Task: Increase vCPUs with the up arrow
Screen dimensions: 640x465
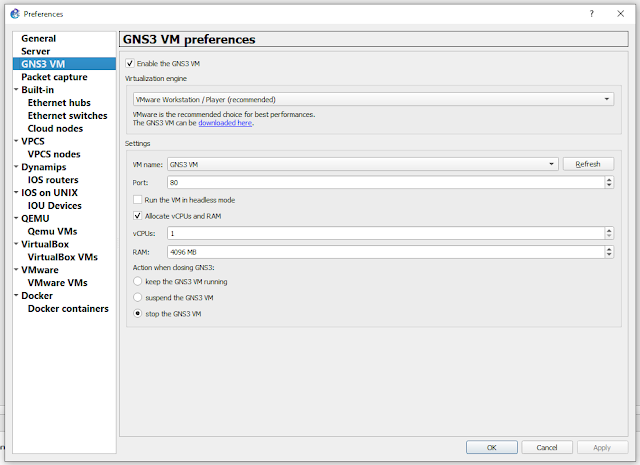Action: (x=609, y=230)
